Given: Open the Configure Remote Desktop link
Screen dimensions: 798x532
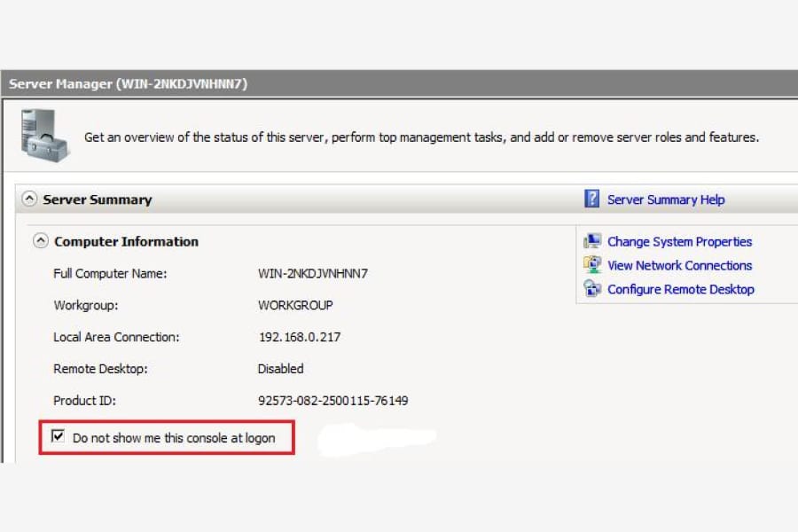Looking at the screenshot, I should point(680,290).
